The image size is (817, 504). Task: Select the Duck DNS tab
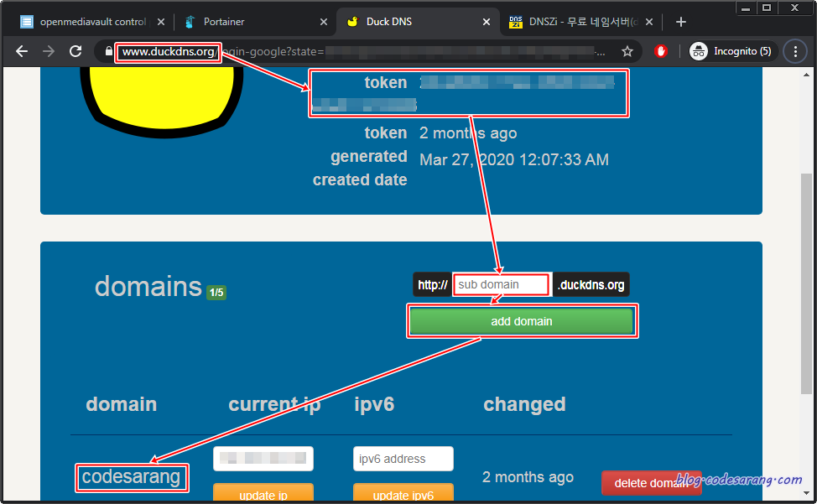[417, 22]
